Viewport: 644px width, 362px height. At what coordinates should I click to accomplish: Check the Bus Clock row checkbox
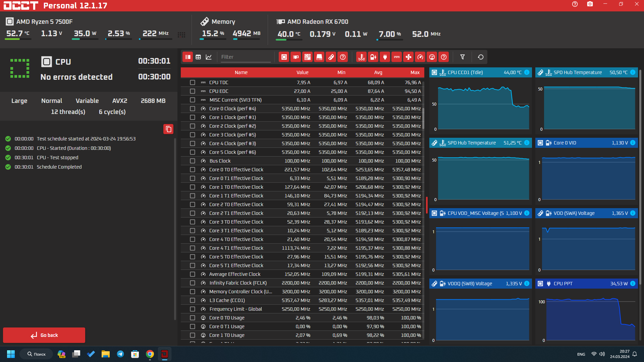pos(192,161)
